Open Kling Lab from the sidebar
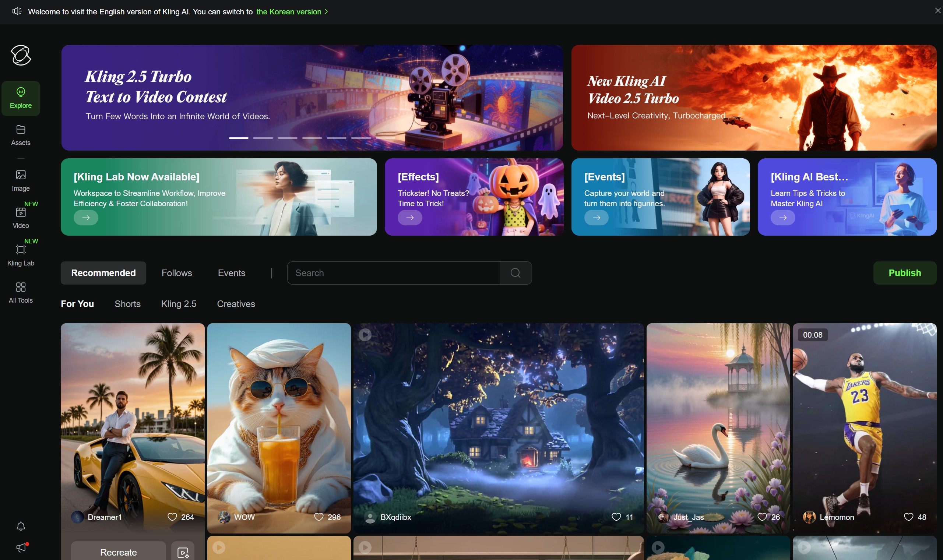This screenshot has width=943, height=560. pyautogui.click(x=20, y=255)
